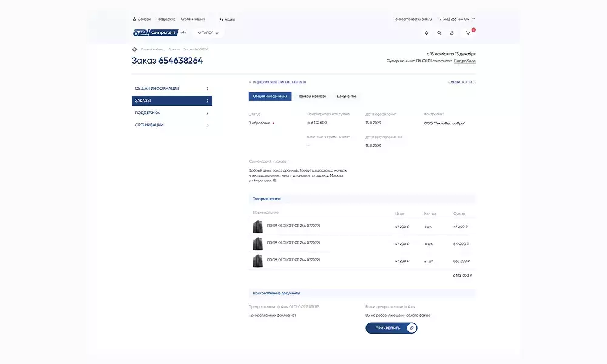This screenshot has height=364, width=607.
Task: Click the OLDI computers logo
Action: pyautogui.click(x=155, y=33)
